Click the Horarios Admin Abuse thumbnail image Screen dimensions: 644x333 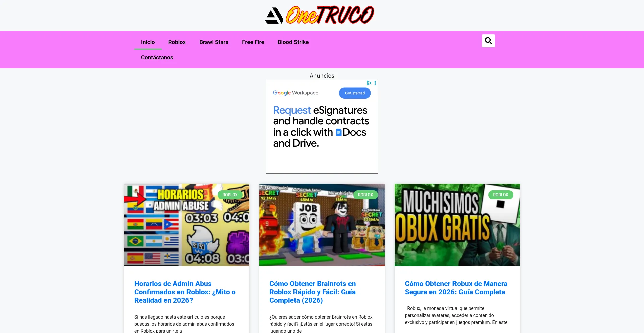[186, 225]
